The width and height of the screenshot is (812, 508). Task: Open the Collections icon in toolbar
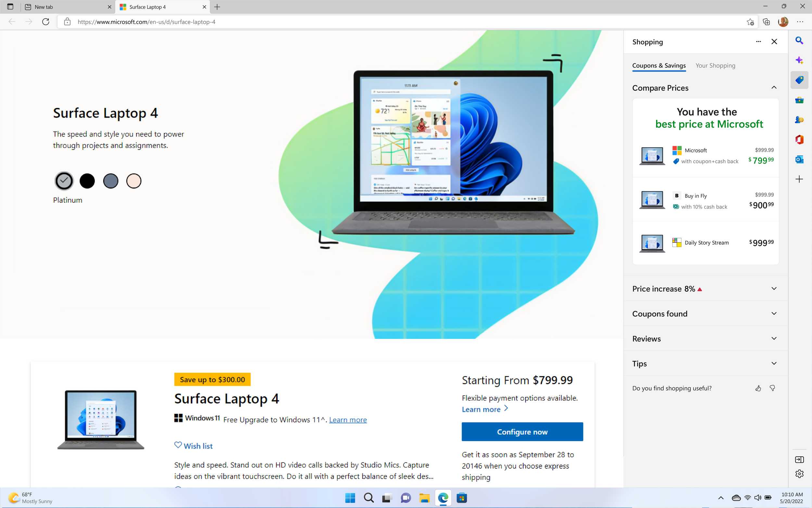point(766,22)
